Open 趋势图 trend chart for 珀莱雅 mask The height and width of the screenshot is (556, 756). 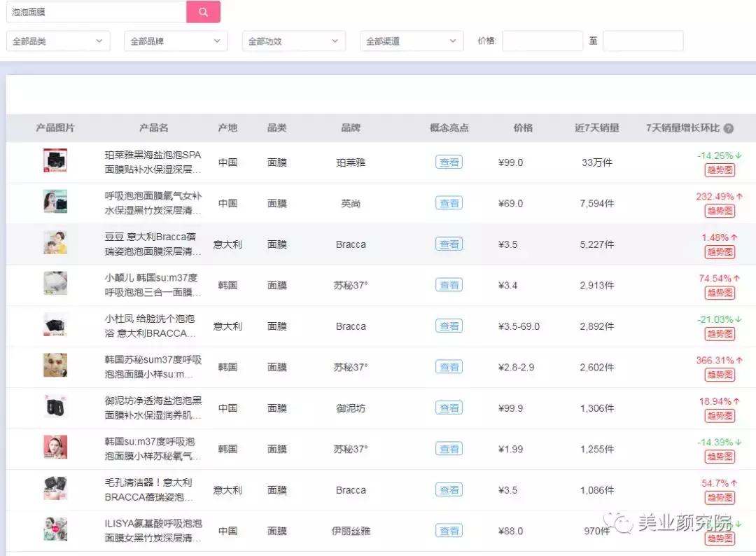(720, 170)
